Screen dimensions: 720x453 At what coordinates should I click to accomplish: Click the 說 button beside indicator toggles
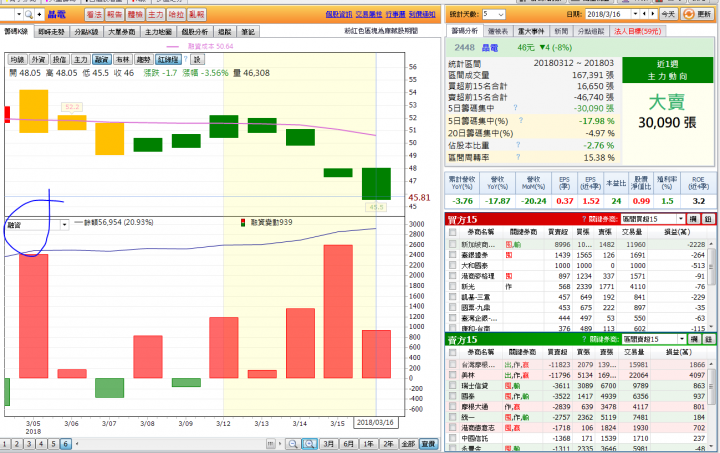pos(197,60)
